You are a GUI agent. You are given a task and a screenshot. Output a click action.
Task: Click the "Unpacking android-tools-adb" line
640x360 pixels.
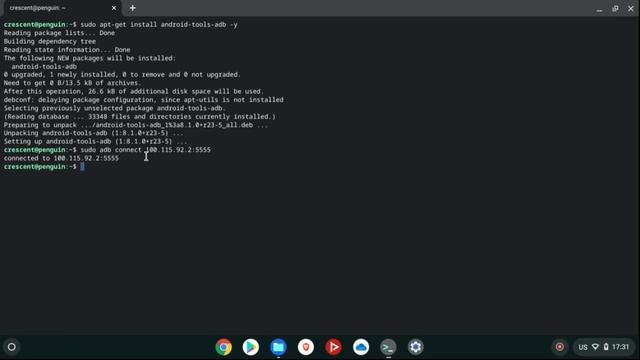pos(93,133)
